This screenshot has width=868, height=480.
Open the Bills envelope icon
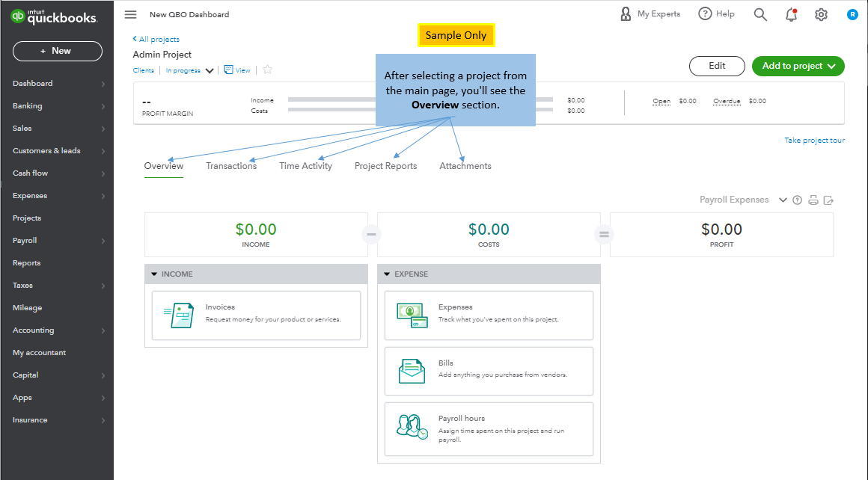click(411, 371)
